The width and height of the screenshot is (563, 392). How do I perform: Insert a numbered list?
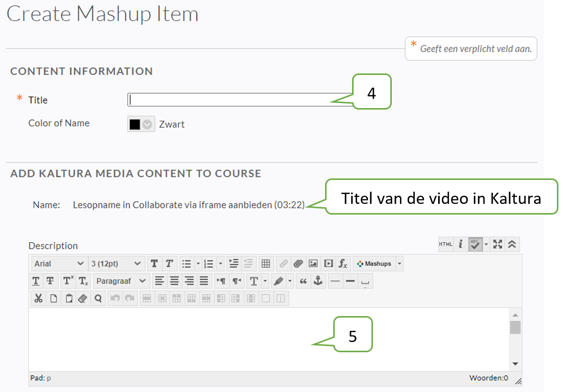[208, 264]
